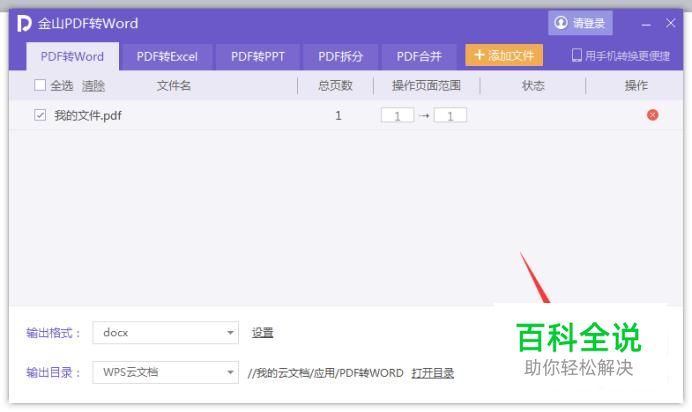692x412 pixels.
Task: Click the 清除 clear link
Action: coord(93,86)
